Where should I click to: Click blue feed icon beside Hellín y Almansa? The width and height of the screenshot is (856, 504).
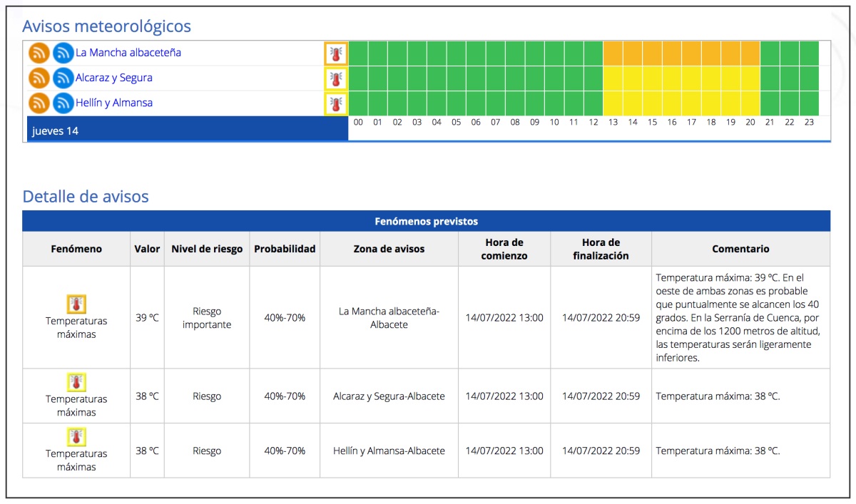pyautogui.click(x=63, y=103)
